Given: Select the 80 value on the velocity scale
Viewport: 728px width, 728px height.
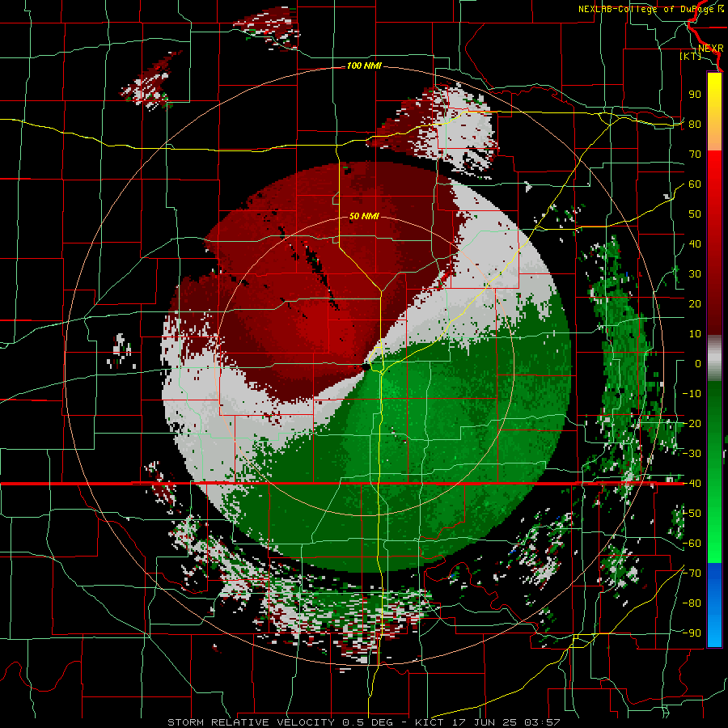Looking at the screenshot, I should (x=695, y=124).
